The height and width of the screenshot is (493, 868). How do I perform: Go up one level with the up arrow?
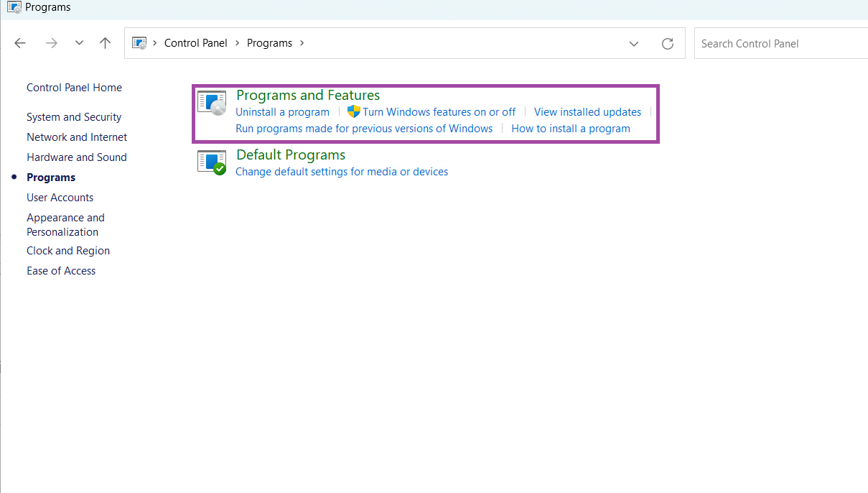point(105,43)
